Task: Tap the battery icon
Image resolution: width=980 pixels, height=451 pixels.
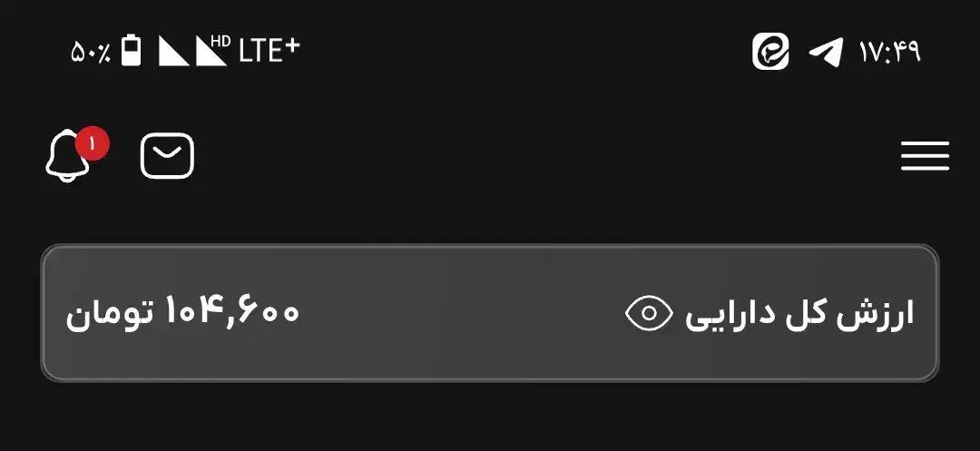Action: coord(132,51)
